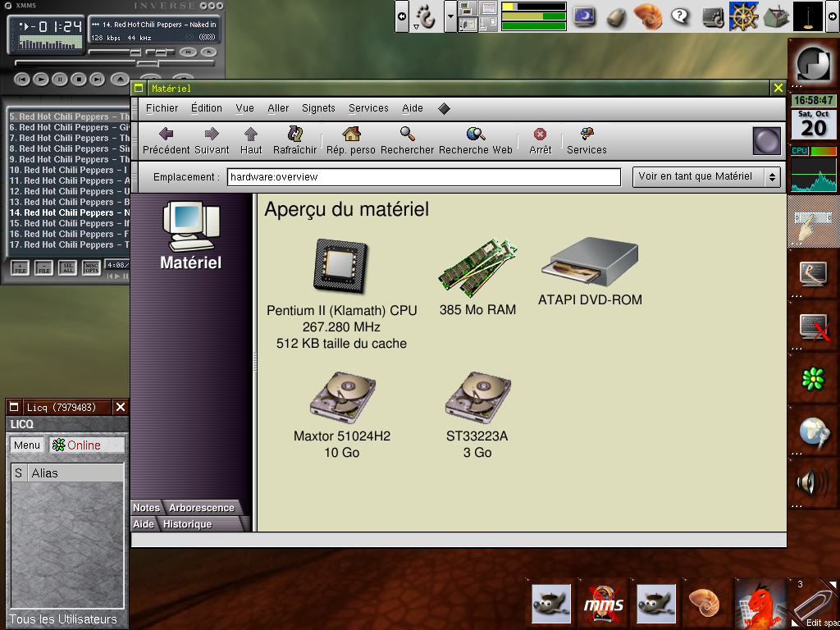
Task: Click the Alias column header in Licq
Action: 75,473
